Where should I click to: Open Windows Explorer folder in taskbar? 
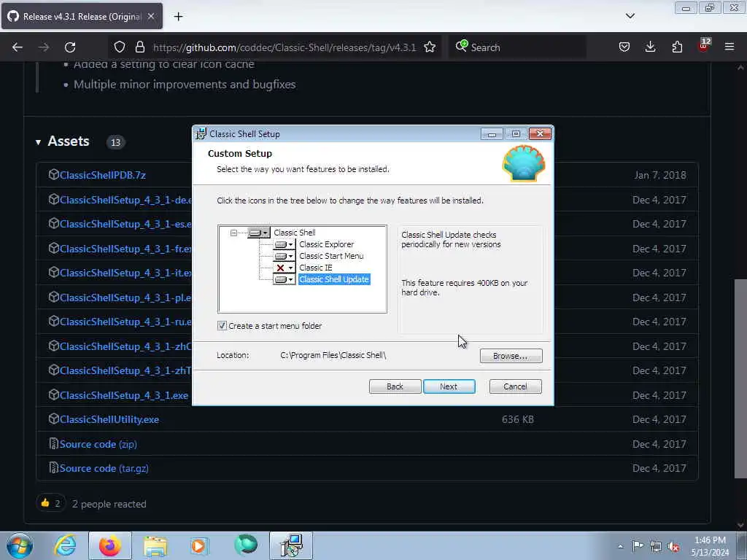coord(155,545)
